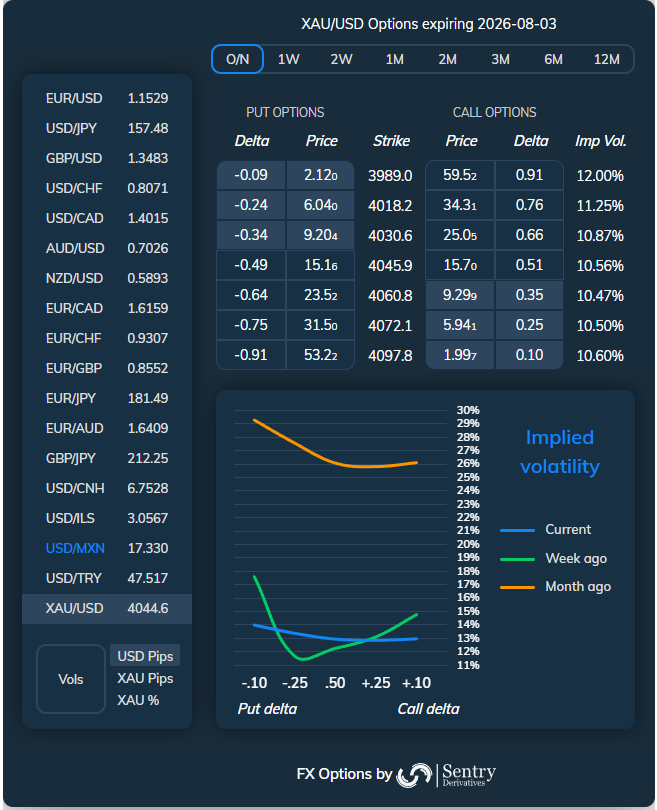This screenshot has width=657, height=810.
Task: Open the Sentry Derivatives link text
Action: coord(469,775)
